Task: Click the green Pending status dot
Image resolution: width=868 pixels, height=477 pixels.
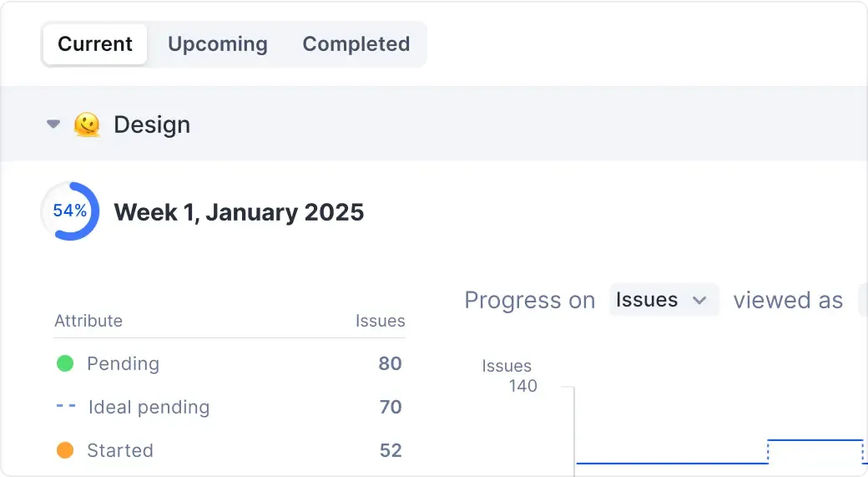Action: tap(65, 363)
